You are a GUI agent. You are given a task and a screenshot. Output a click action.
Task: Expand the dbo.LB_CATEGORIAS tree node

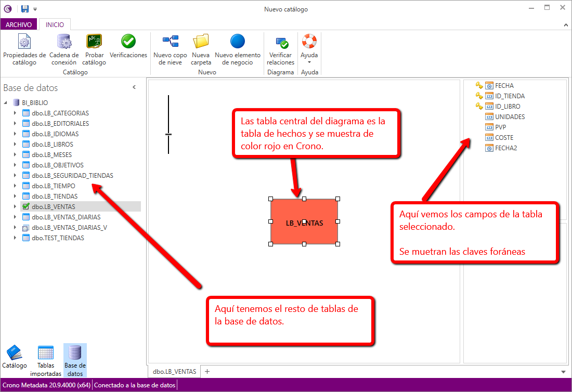point(15,113)
